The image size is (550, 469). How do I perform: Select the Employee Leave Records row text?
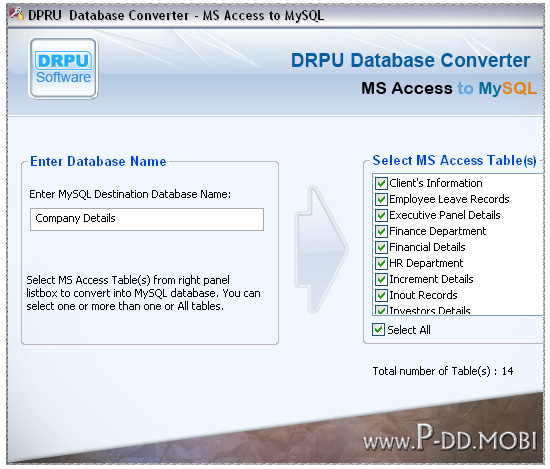[x=449, y=199]
